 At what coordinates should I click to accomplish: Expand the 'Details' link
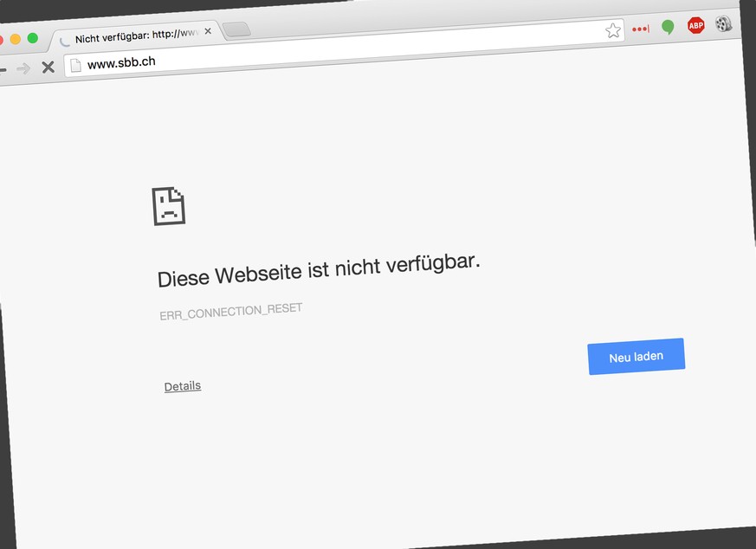coord(183,386)
